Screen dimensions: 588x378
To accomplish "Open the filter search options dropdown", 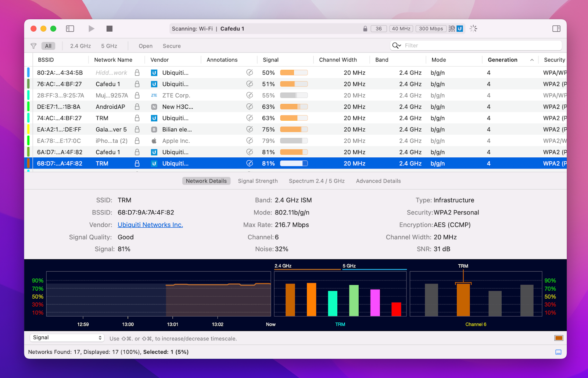I will (397, 46).
